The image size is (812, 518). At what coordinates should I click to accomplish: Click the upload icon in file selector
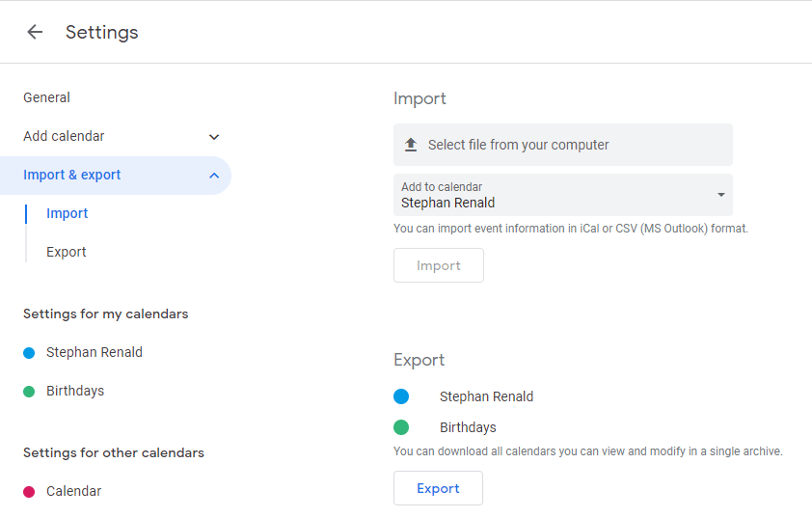411,145
